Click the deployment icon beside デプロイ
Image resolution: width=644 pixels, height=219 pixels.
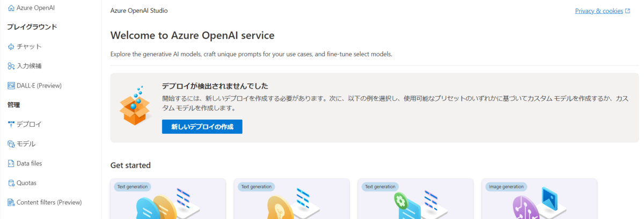[x=11, y=125]
